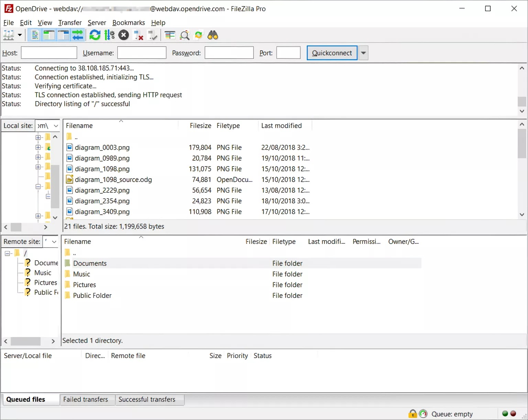Open the File menu
Viewport: 528px width, 420px height.
[x=9, y=23]
